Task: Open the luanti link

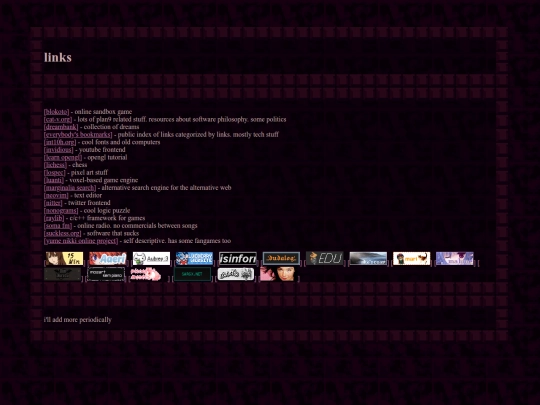Action: [x=54, y=180]
